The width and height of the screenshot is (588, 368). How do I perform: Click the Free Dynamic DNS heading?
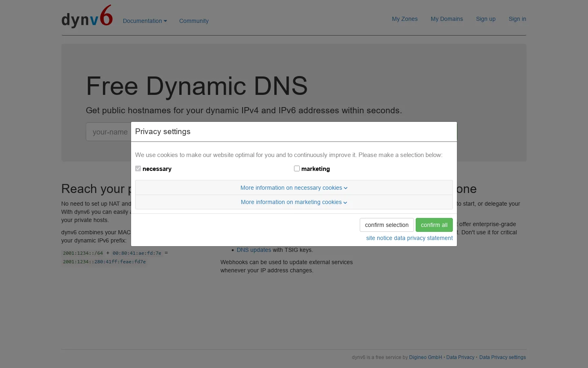tap(197, 86)
